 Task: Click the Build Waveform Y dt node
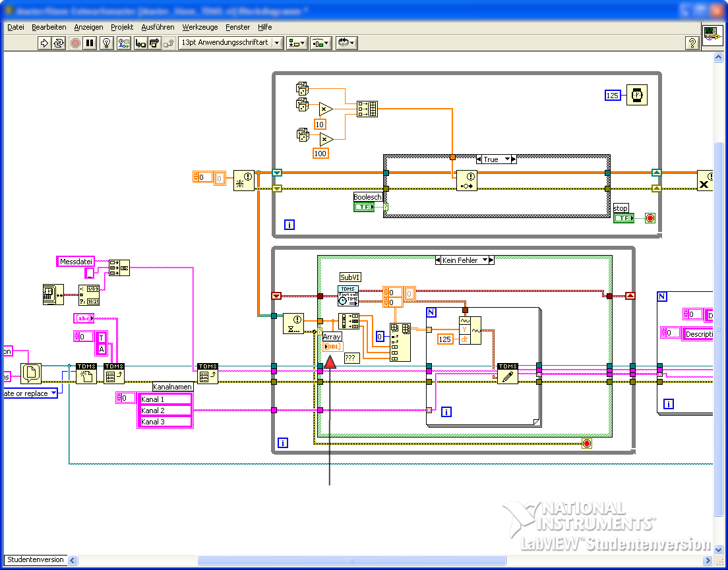(470, 330)
